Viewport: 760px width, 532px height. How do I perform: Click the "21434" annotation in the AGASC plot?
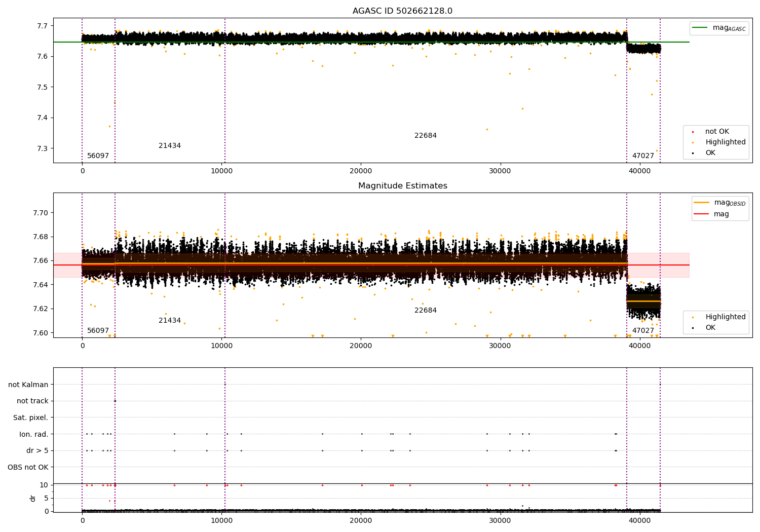tap(170, 146)
